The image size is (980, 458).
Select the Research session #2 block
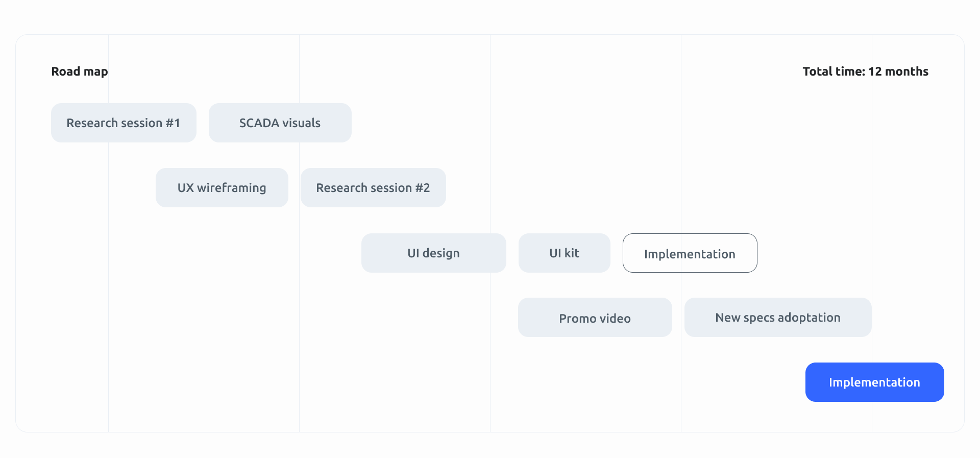(x=373, y=188)
